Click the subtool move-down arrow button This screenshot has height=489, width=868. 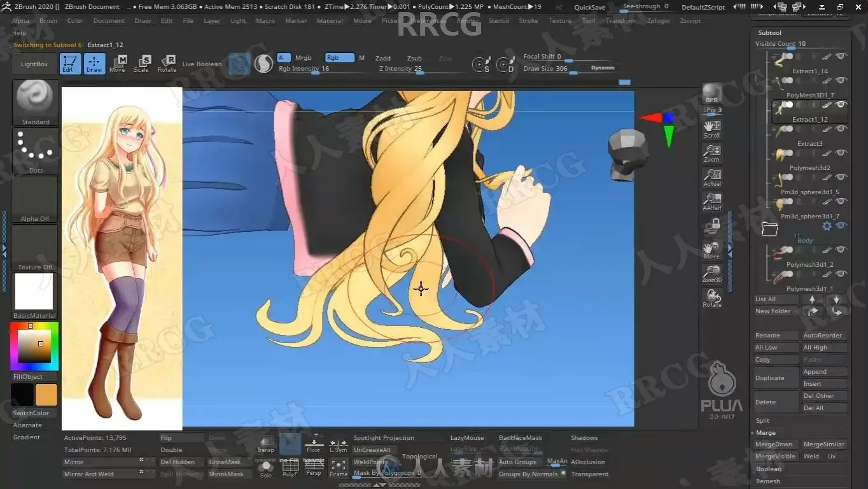(836, 299)
